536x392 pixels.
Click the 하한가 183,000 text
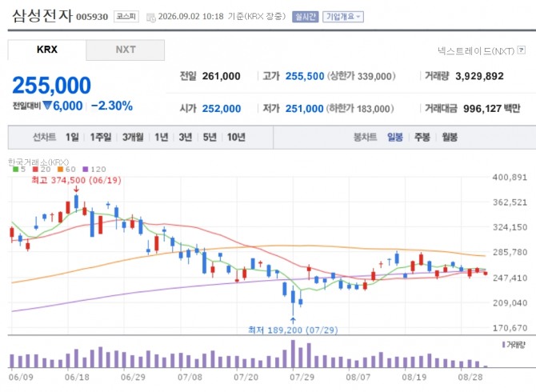(x=360, y=109)
